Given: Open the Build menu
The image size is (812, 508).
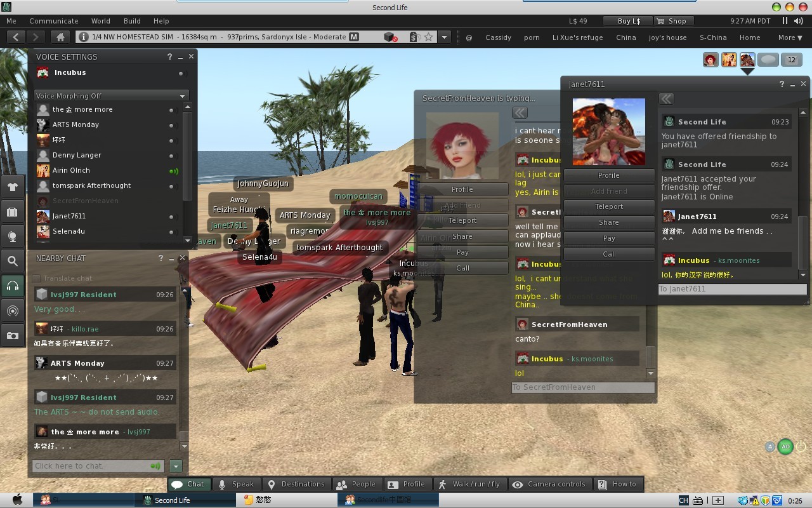Looking at the screenshot, I should [132, 21].
